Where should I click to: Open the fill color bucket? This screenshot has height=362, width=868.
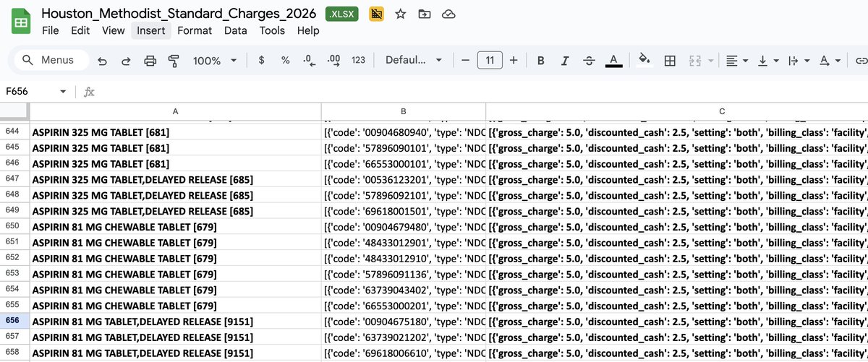[645, 61]
